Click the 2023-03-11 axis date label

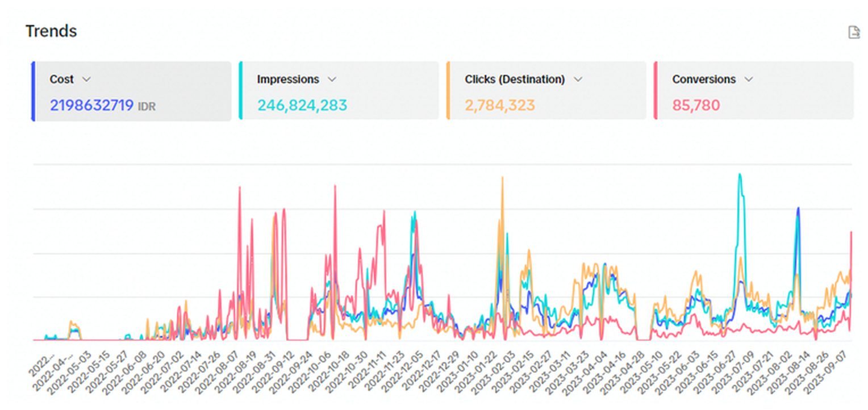[x=550, y=371]
